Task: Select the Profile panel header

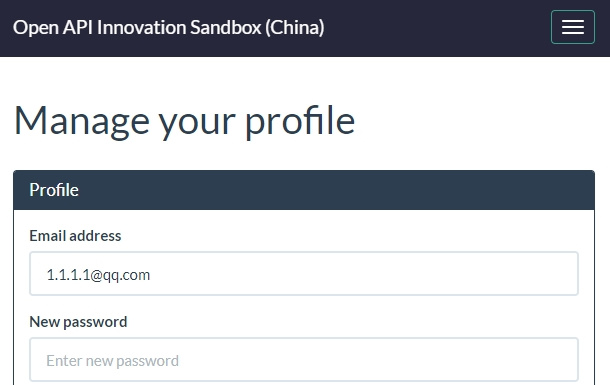Action: (x=304, y=190)
